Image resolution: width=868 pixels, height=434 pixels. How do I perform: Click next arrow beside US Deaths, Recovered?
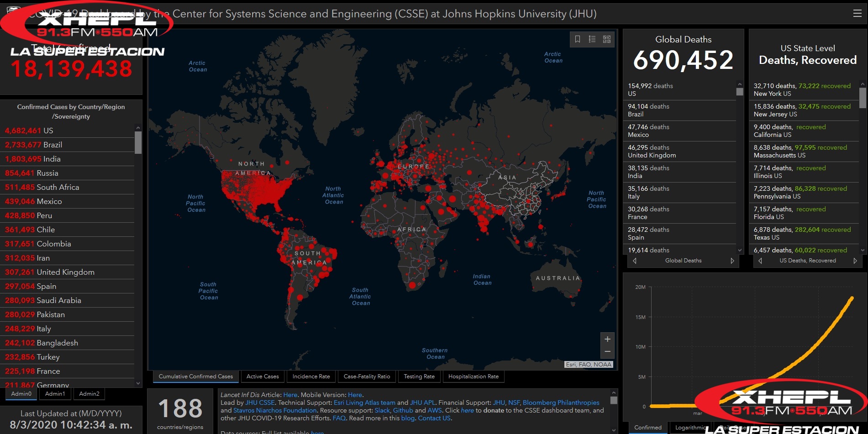tap(855, 261)
